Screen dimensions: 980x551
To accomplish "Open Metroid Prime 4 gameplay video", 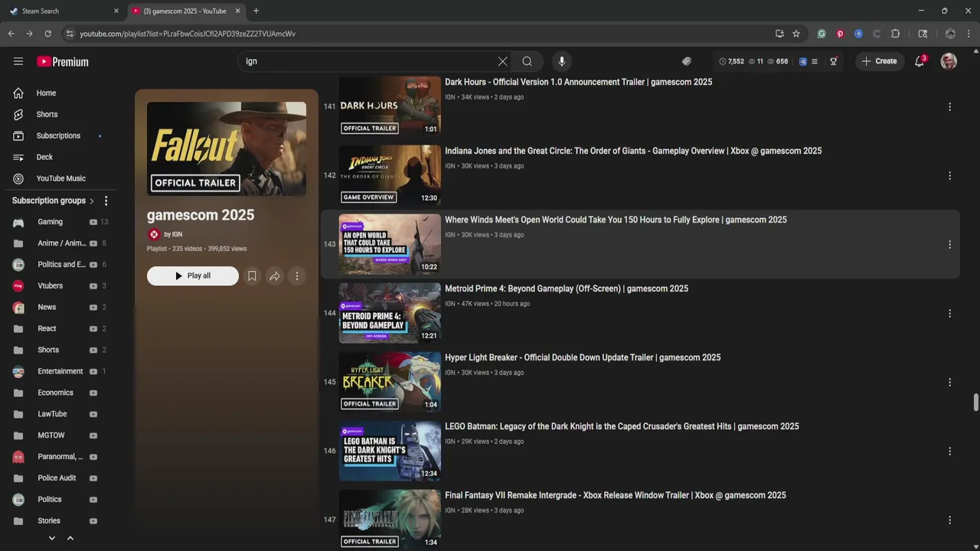I will pyautogui.click(x=567, y=289).
